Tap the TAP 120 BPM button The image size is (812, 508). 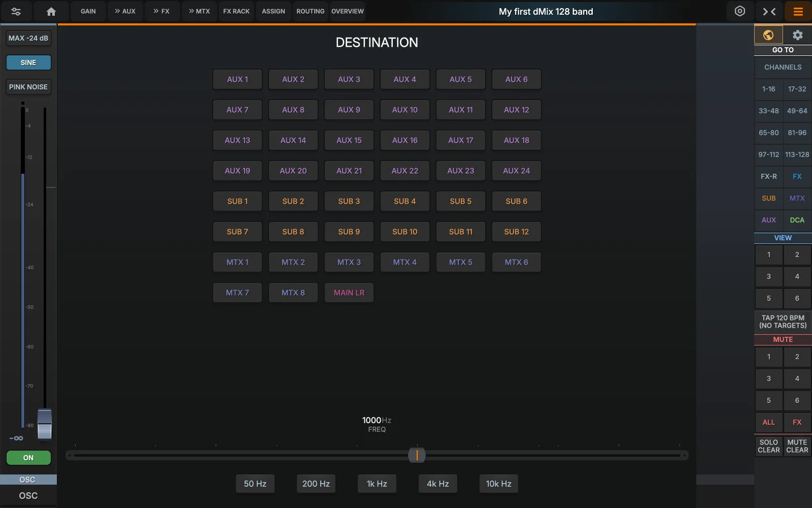click(x=783, y=322)
